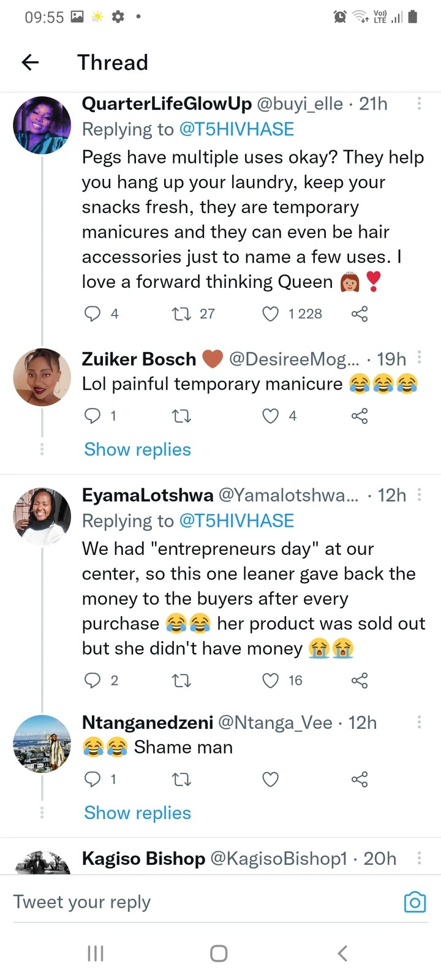Screen dimensions: 441x980
Task: Share EyamaLotshwa's entrepreneurs day tweet
Action: point(360,680)
